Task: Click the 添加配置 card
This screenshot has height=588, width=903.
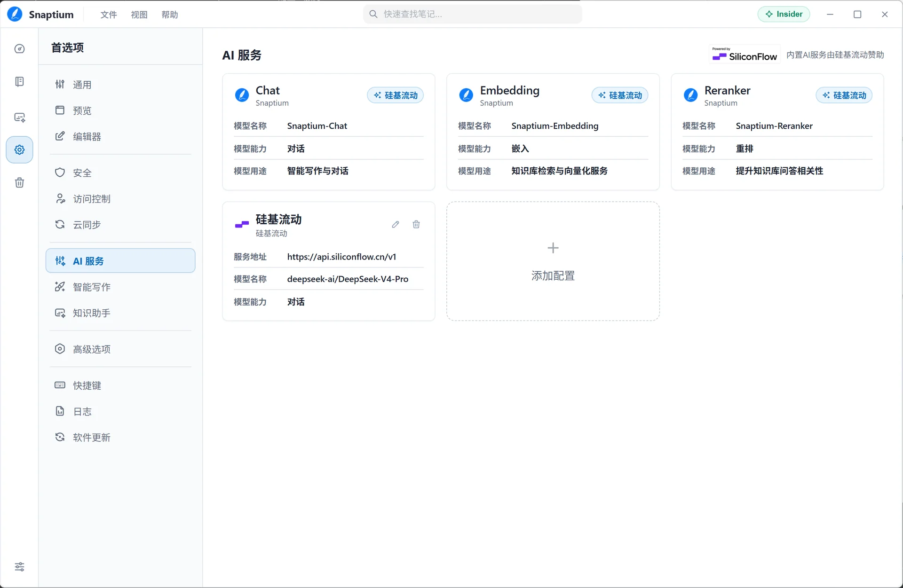Action: [553, 261]
